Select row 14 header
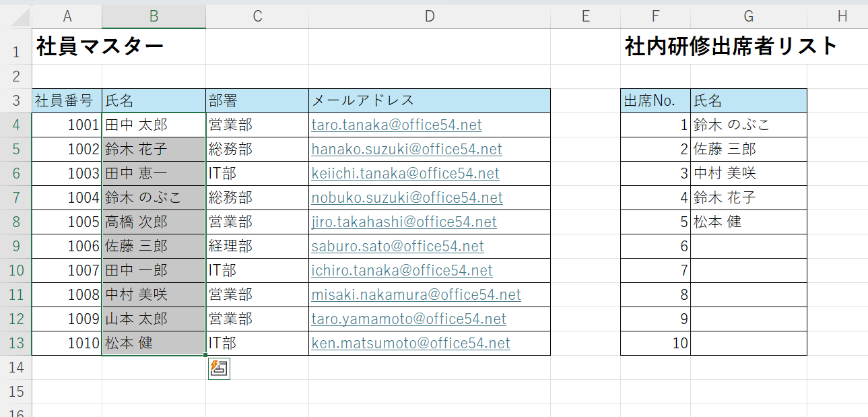The height and width of the screenshot is (417, 868). (x=15, y=368)
